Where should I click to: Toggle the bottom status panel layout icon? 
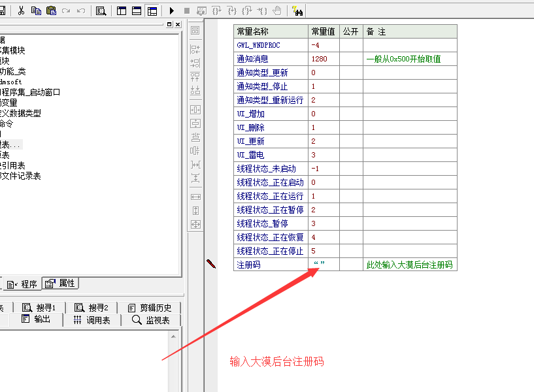tap(137, 11)
